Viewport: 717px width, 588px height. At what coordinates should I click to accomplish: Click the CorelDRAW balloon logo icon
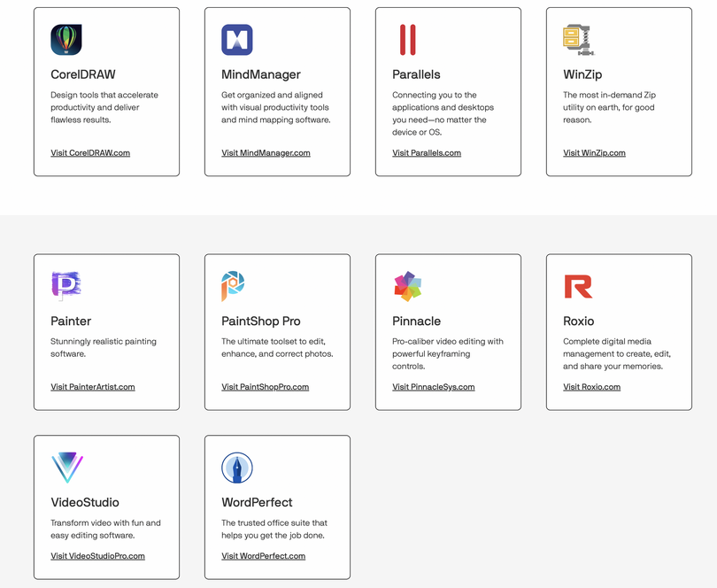(x=66, y=40)
